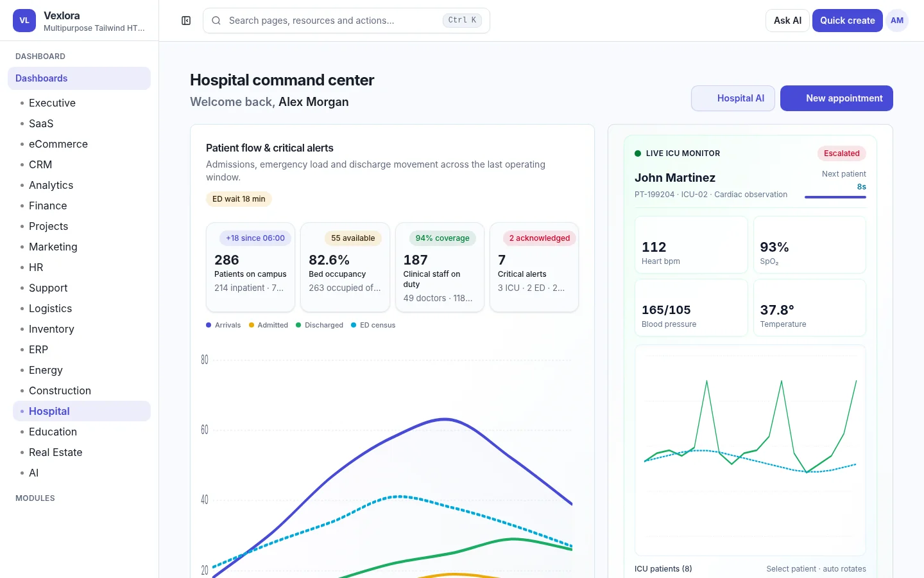Click the 82.6% Bed occupancy card

click(345, 267)
